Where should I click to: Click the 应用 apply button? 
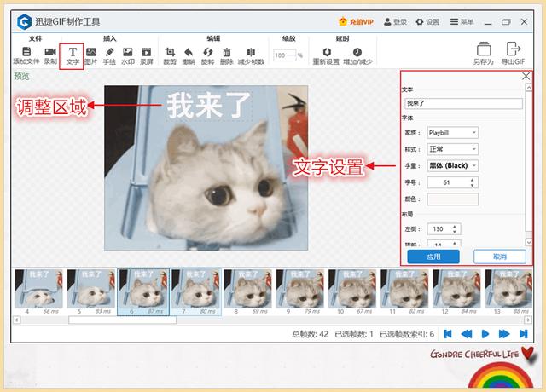(x=433, y=257)
